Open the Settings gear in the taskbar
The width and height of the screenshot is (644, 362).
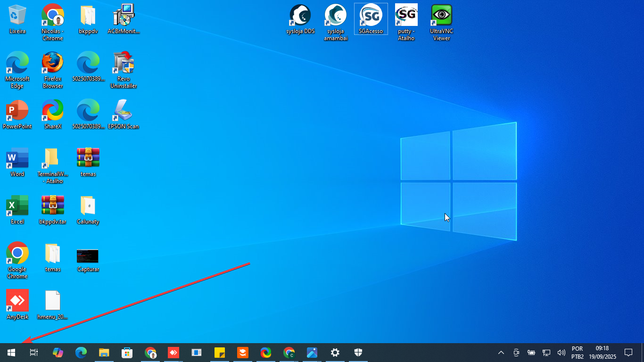click(335, 353)
